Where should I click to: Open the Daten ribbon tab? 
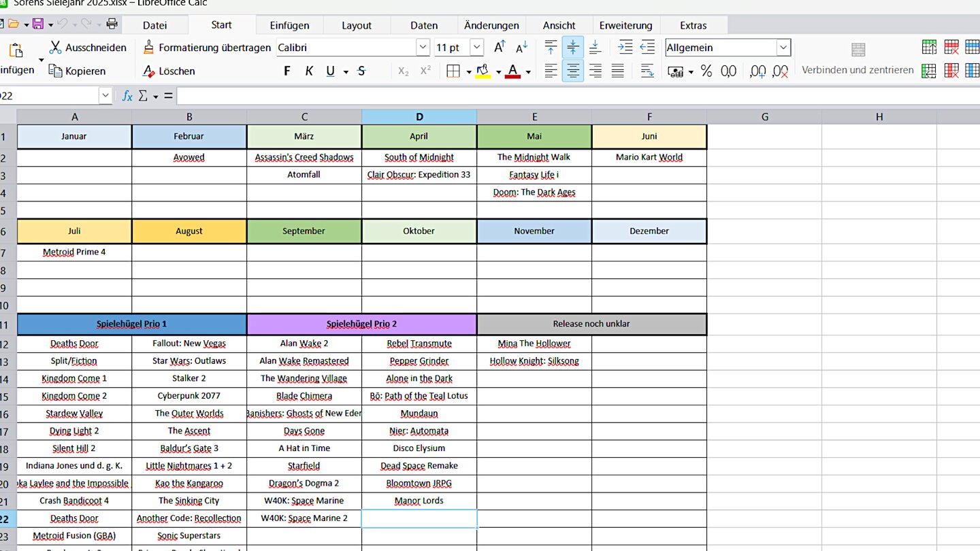click(x=424, y=25)
